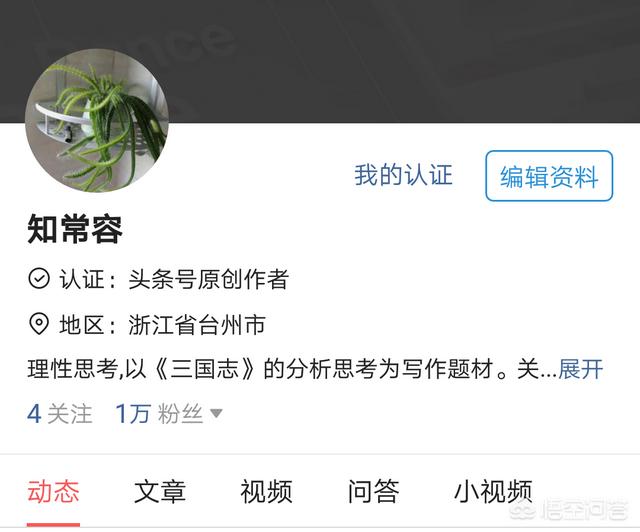Expand the bio with 展开
This screenshot has height=532, width=640.
(x=581, y=369)
